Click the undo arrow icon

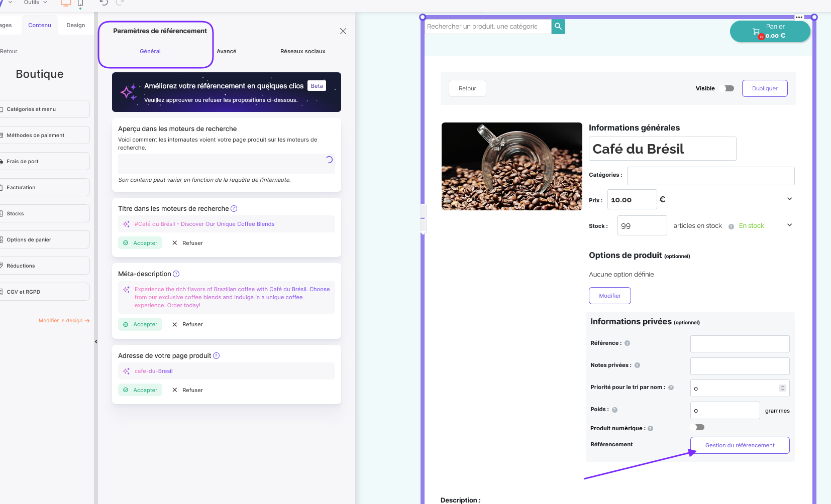pyautogui.click(x=104, y=3)
